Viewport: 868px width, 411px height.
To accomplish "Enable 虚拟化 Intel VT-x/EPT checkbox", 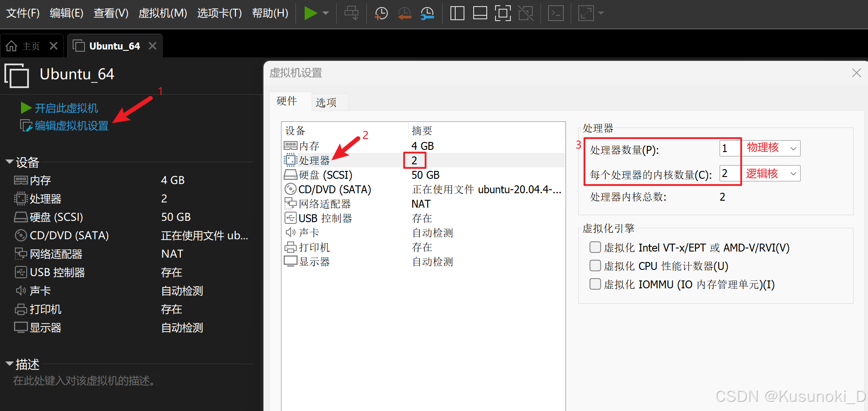I will [x=595, y=247].
